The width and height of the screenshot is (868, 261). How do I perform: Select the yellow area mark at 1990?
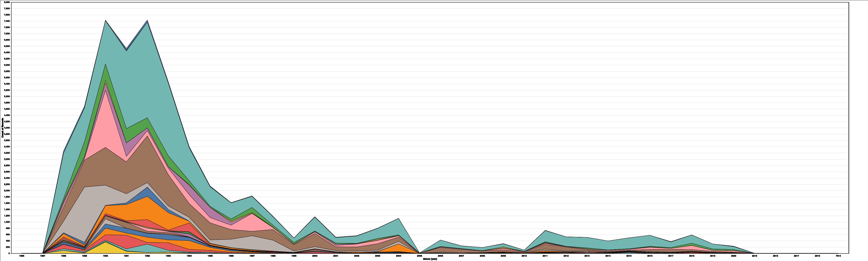[x=106, y=248]
